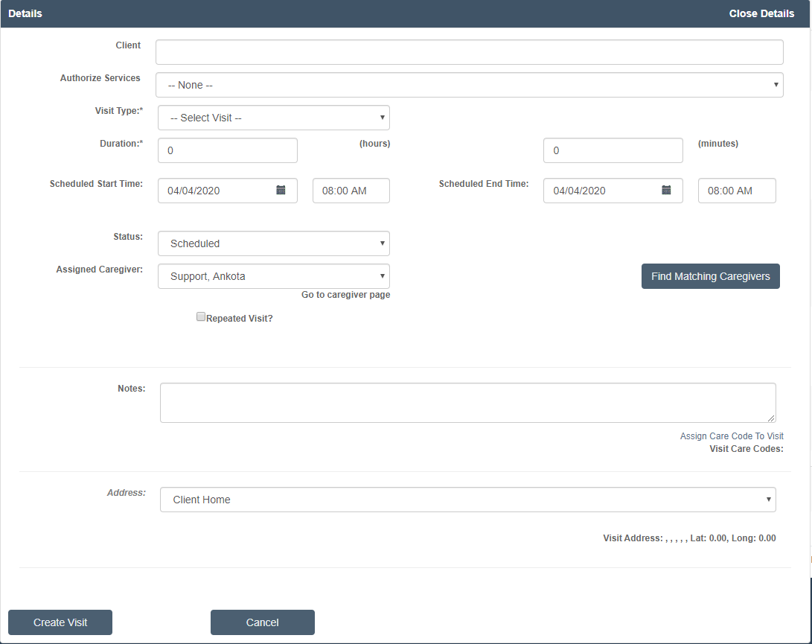
Task: Click Close Details in the header
Action: pos(761,13)
